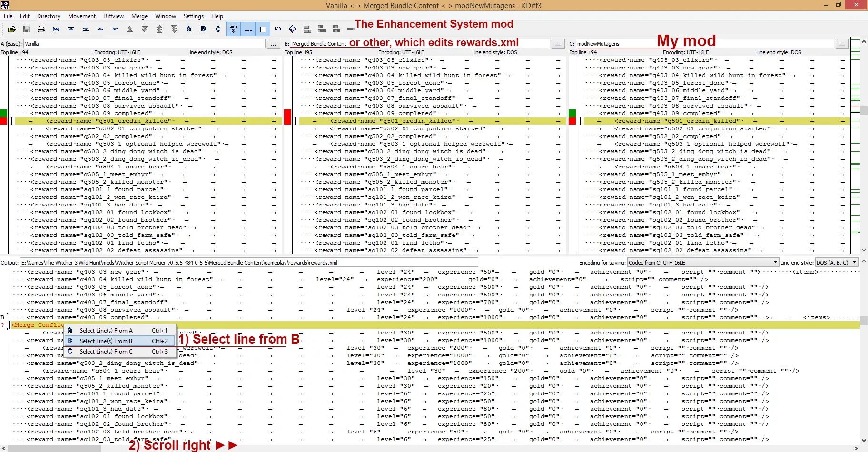The height and width of the screenshot is (452, 868).
Task: Click output pane vertical scrollbar up arrow
Action: click(x=864, y=262)
